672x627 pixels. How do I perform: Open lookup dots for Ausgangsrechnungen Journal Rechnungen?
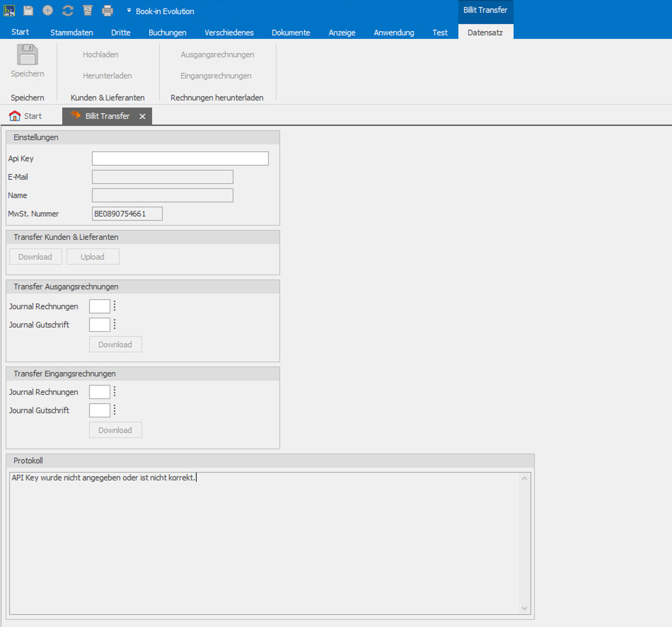click(114, 306)
